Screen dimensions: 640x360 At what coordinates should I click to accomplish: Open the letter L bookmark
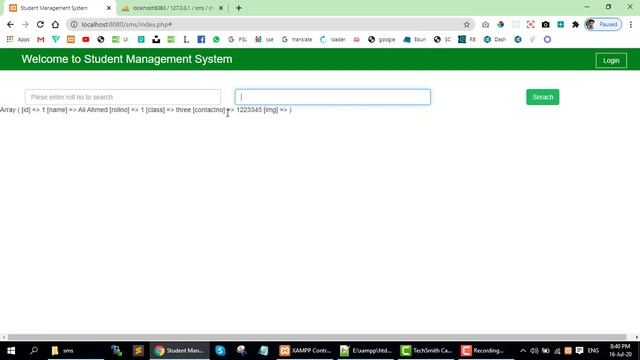186,40
